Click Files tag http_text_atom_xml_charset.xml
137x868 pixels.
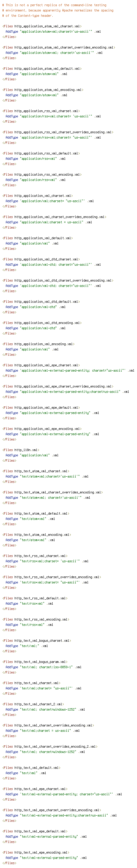[36, 471]
